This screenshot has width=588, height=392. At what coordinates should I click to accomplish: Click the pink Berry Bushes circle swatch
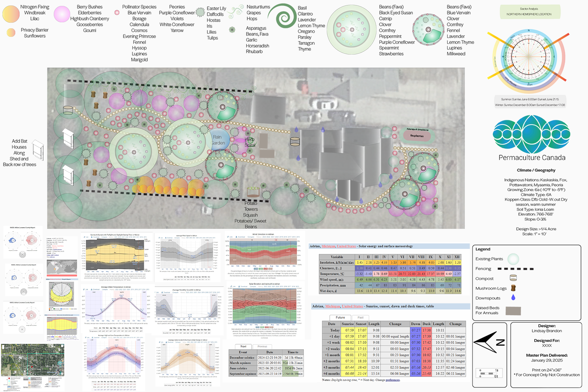pyautogui.click(x=62, y=15)
